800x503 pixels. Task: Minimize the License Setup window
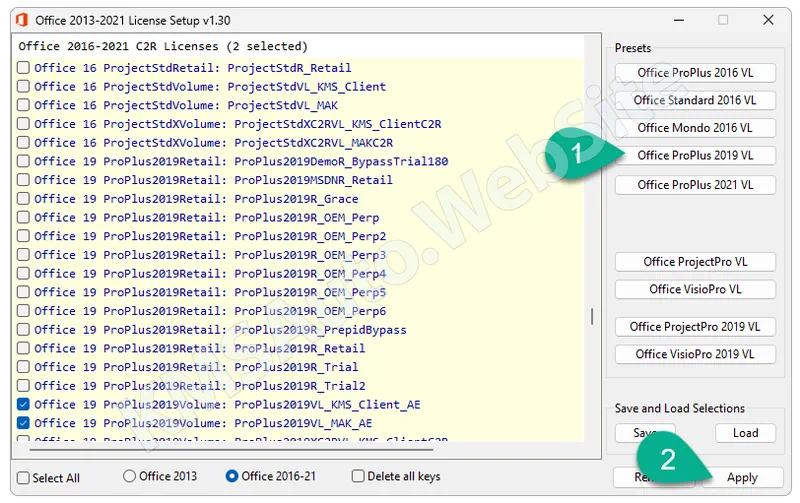point(679,20)
